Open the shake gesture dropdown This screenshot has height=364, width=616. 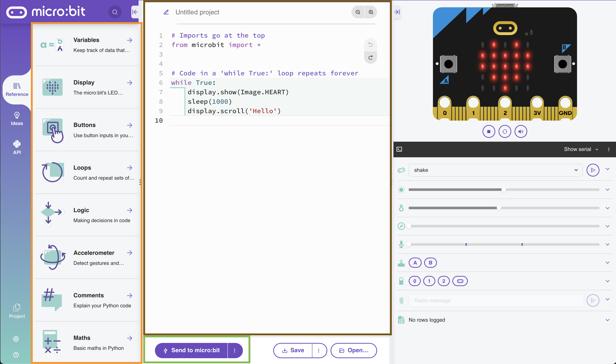tap(495, 170)
